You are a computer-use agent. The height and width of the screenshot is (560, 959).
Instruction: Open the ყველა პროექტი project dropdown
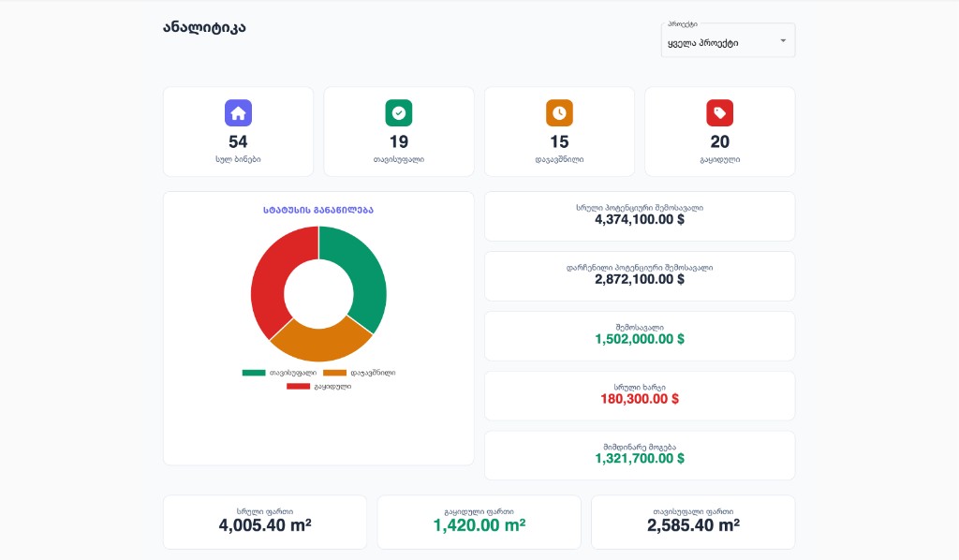[728, 40]
